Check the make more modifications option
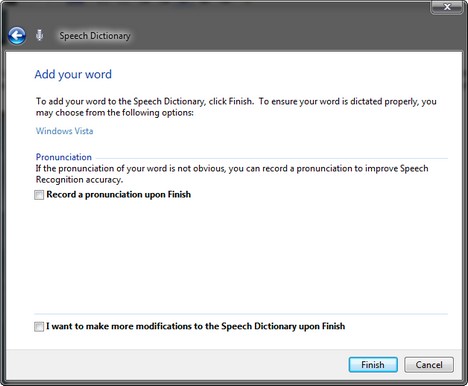Viewport: 468px width, 386px height. 39,326
